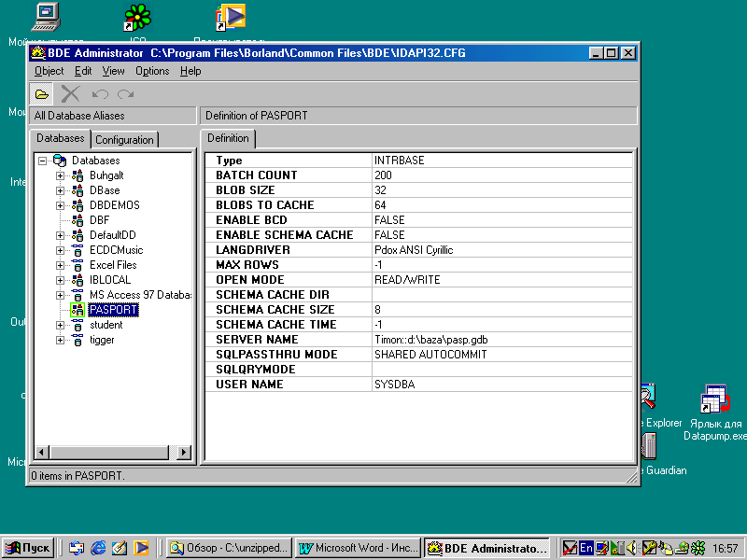Click the En language indicator in tray
This screenshot has height=560, width=747.
586,548
